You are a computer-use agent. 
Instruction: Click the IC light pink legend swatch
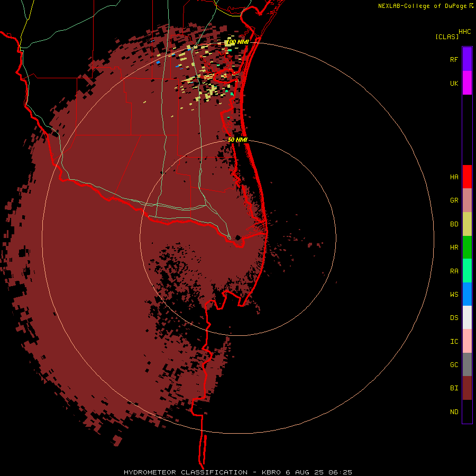[x=467, y=341]
